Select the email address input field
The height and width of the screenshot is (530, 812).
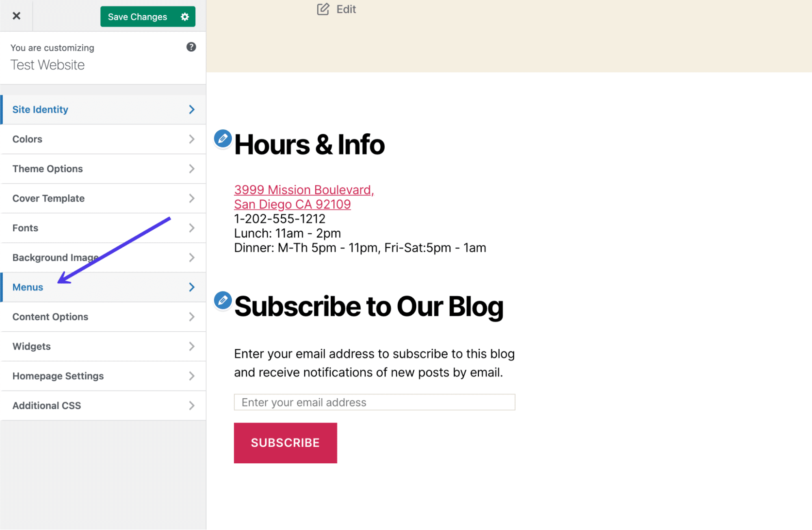[375, 402]
